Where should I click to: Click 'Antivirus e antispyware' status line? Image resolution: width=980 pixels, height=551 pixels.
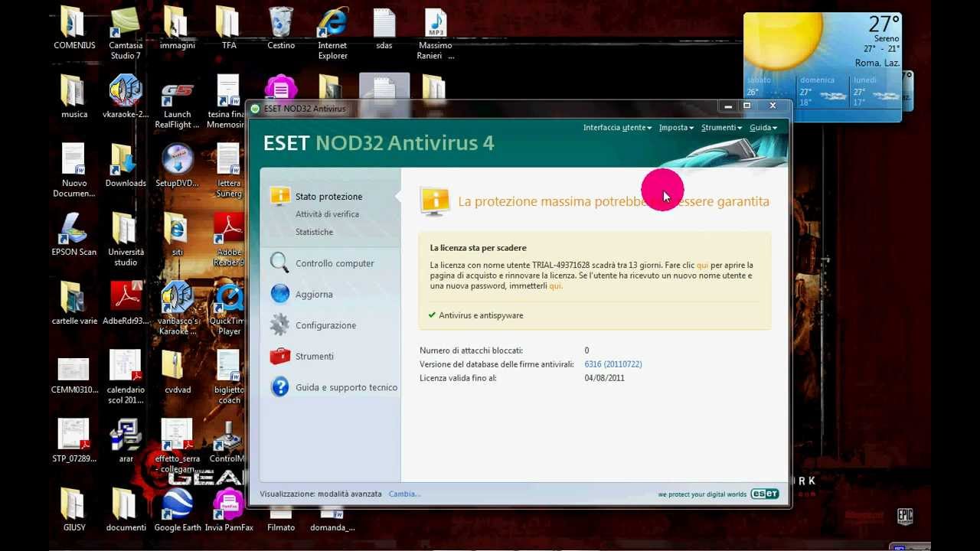481,315
